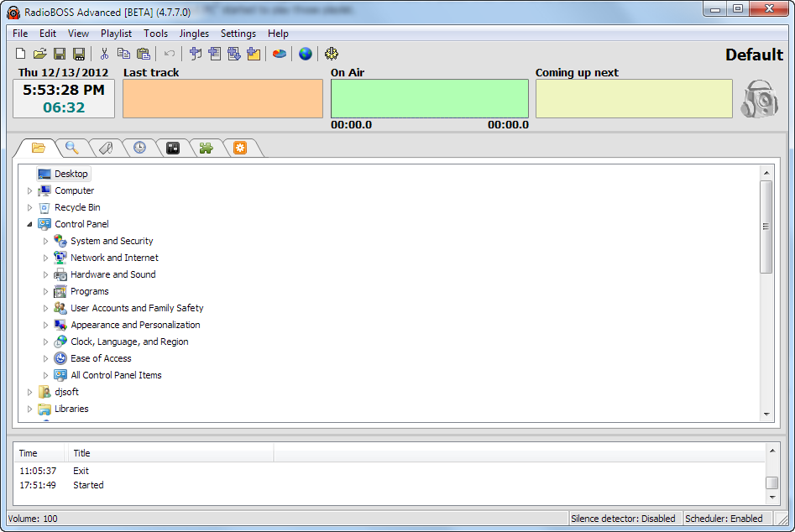Expand the djsoft folder
Screen dimensions: 795x532
pyautogui.click(x=29, y=392)
